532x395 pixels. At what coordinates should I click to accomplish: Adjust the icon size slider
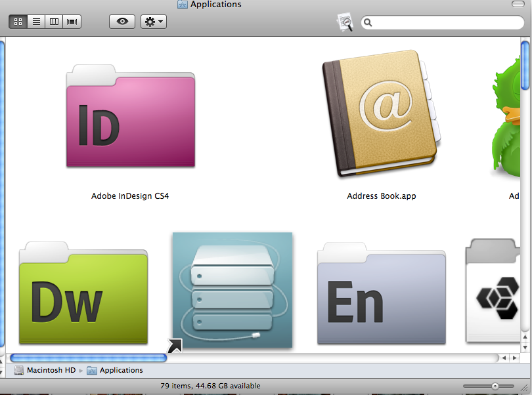click(x=495, y=386)
